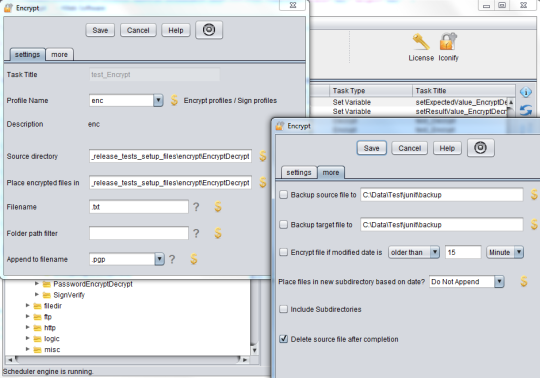The image size is (540, 378).
Task: Enable Backup target file to checkbox
Action: tap(283, 225)
